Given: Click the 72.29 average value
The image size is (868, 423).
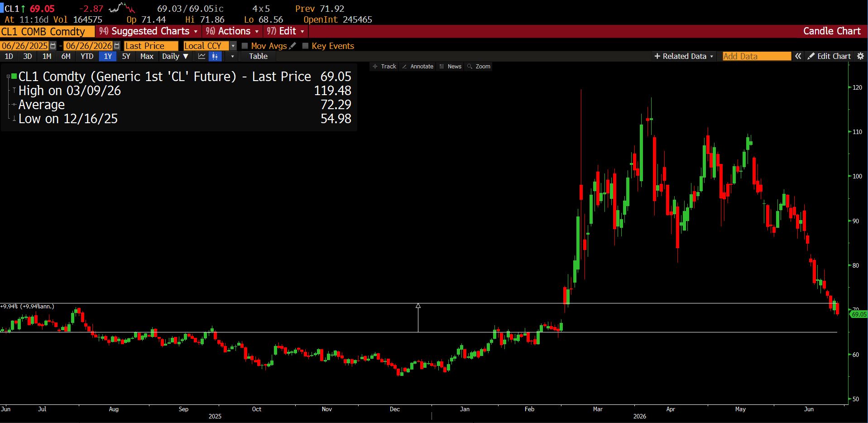Looking at the screenshot, I should [336, 105].
